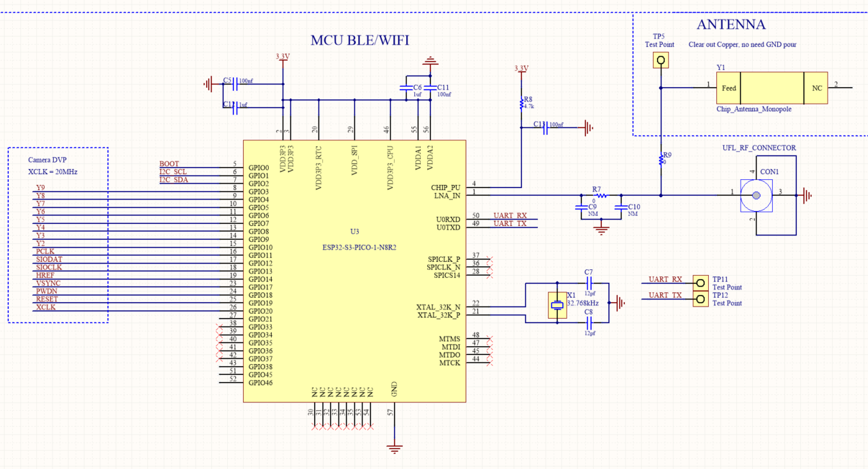Select the SIODAT net label
Image resolution: width=868 pixels, height=469 pixels.
[49, 259]
